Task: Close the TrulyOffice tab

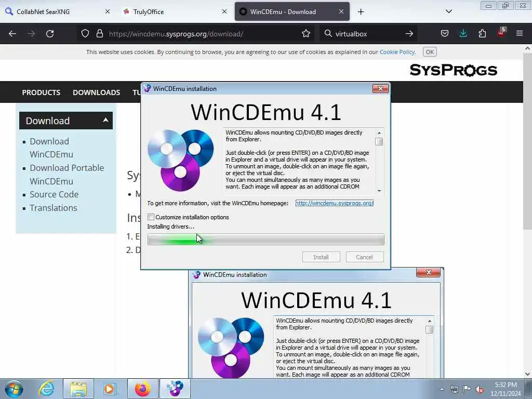Action: tap(224, 11)
